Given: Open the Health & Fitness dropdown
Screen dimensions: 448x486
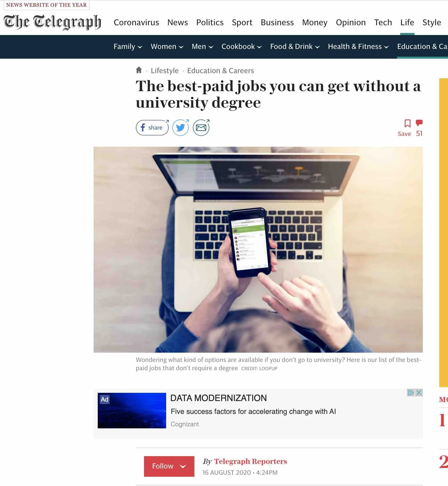Looking at the screenshot, I should (358, 47).
